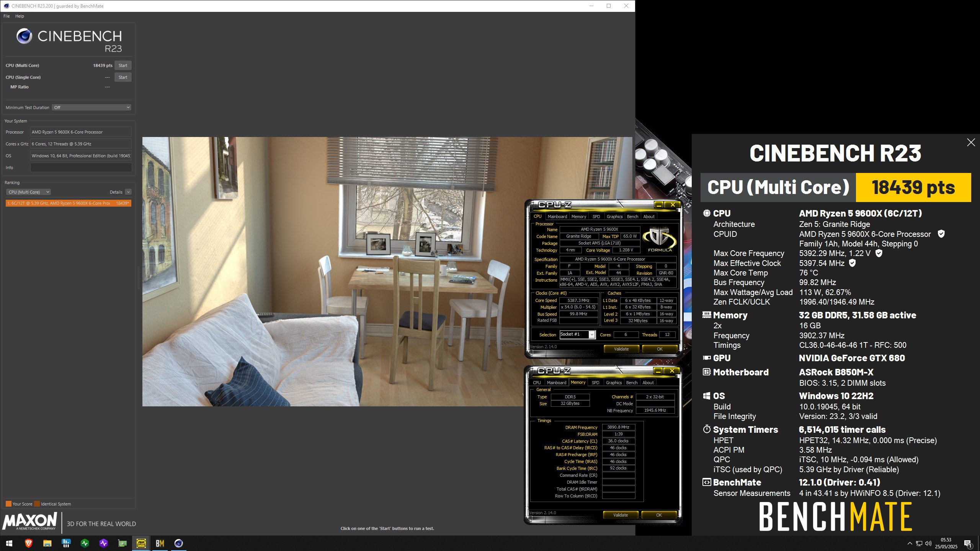Open SPD tab in lower CPU-Z window
980x551 pixels.
pyautogui.click(x=595, y=383)
